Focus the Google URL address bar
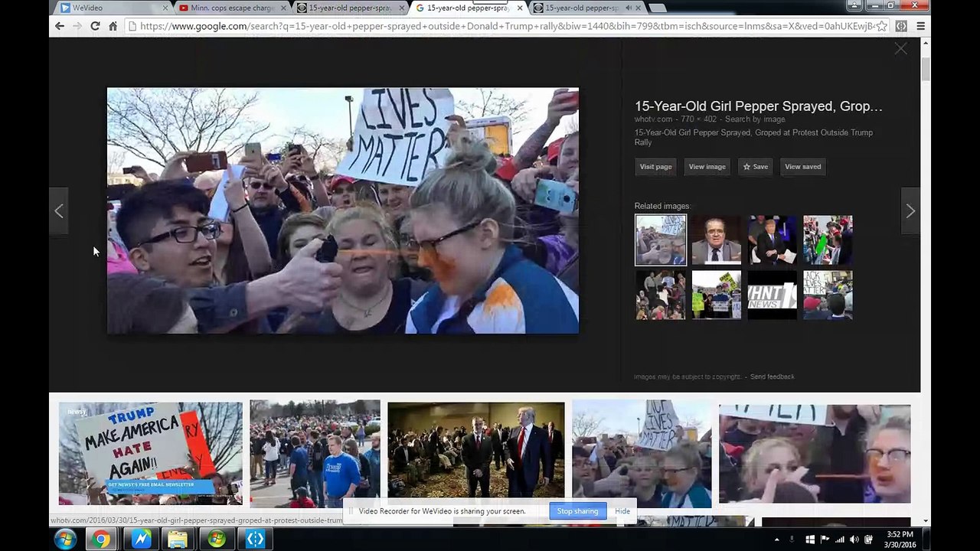The height and width of the screenshot is (551, 980). [x=505, y=26]
